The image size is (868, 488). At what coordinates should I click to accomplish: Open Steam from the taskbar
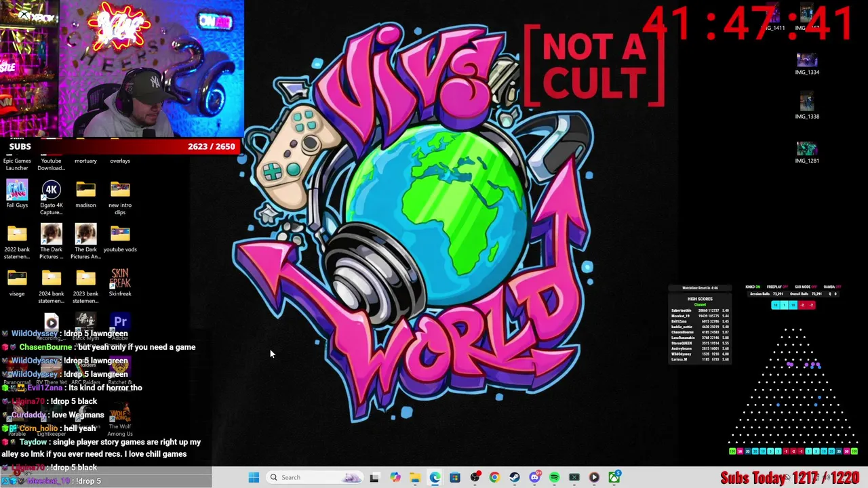(x=515, y=477)
